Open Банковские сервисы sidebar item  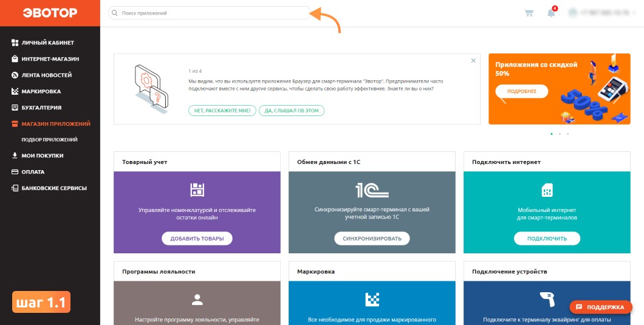pyautogui.click(x=54, y=188)
